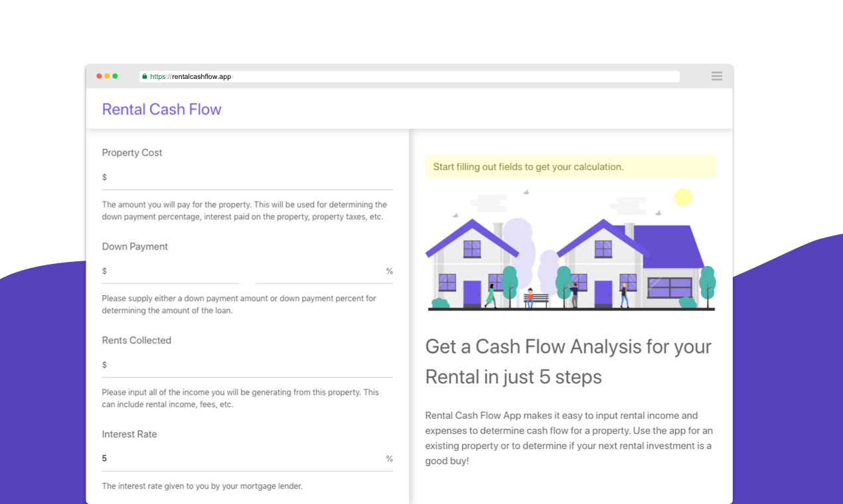This screenshot has width=843, height=504.
Task: Click the neighborhood houses illustration
Action: (570, 252)
